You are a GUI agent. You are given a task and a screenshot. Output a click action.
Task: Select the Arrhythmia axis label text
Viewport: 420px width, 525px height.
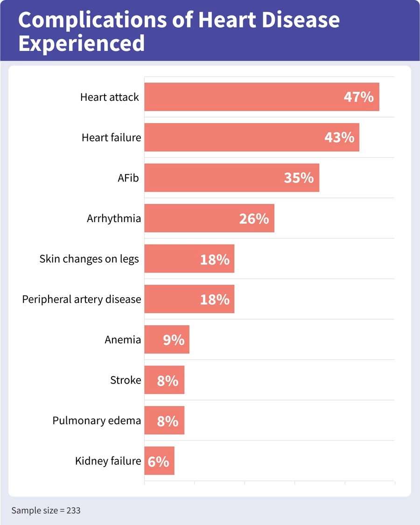pyautogui.click(x=114, y=218)
